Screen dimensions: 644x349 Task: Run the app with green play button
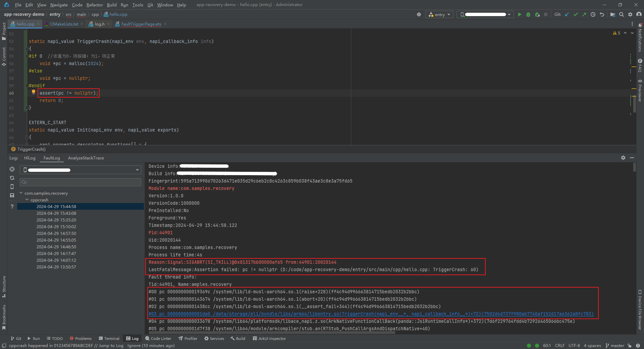click(x=520, y=14)
